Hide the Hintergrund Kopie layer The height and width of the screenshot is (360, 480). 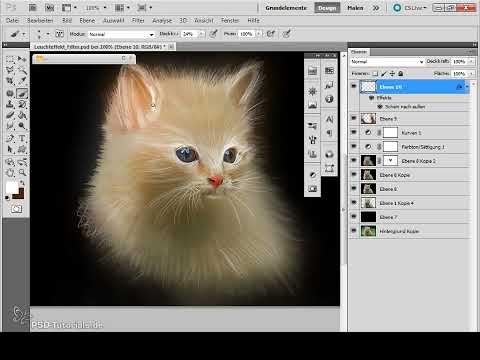coord(354,231)
